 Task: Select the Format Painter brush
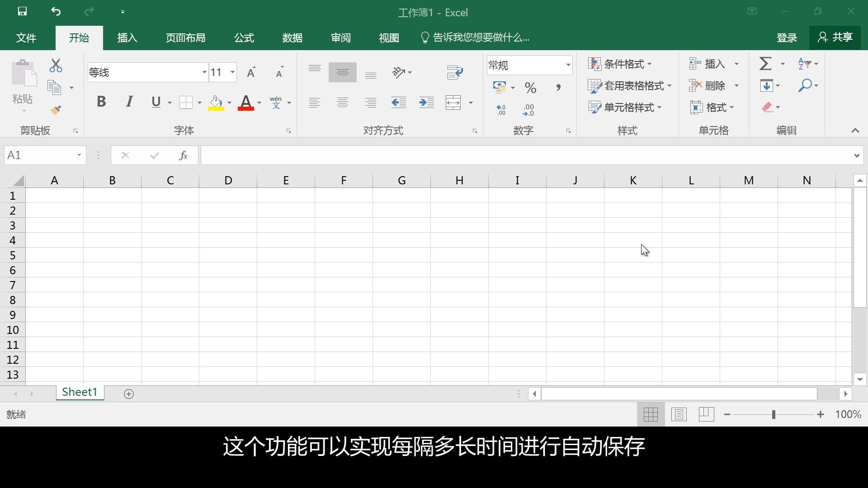click(x=56, y=110)
